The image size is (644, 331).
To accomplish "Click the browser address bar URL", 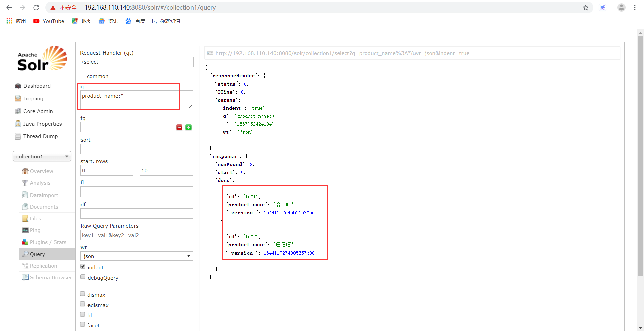I will pos(150,7).
